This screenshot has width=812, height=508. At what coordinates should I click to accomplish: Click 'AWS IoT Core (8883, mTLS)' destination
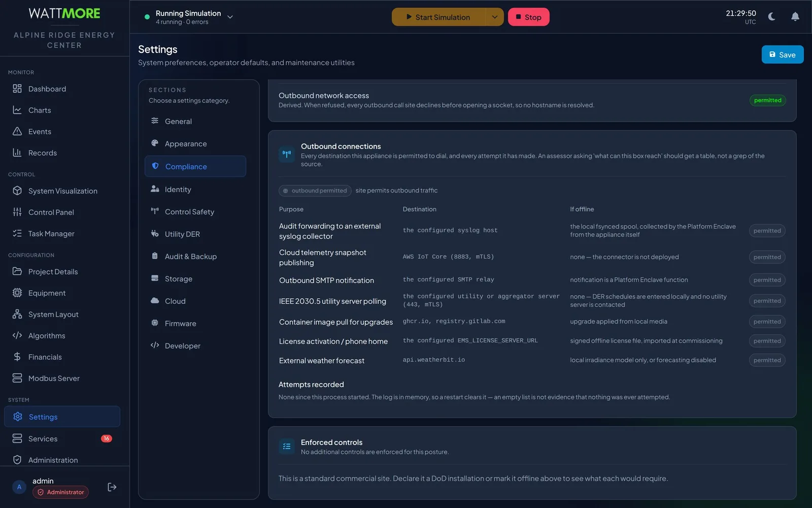[448, 257]
